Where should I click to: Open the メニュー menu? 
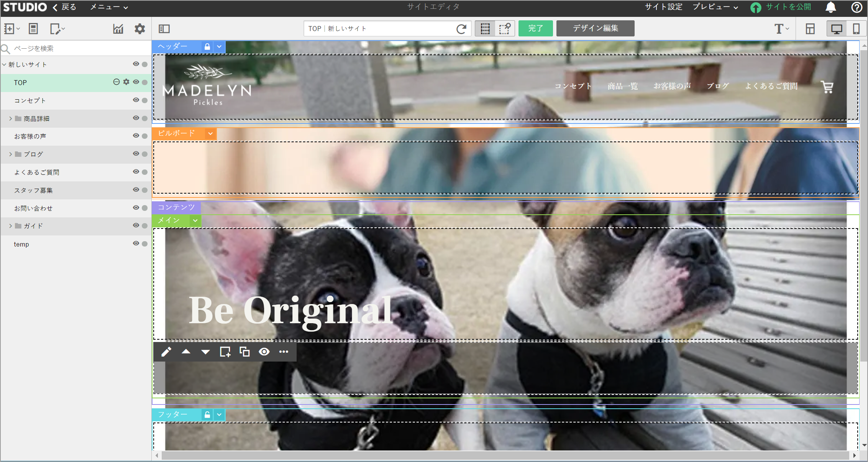(x=109, y=7)
